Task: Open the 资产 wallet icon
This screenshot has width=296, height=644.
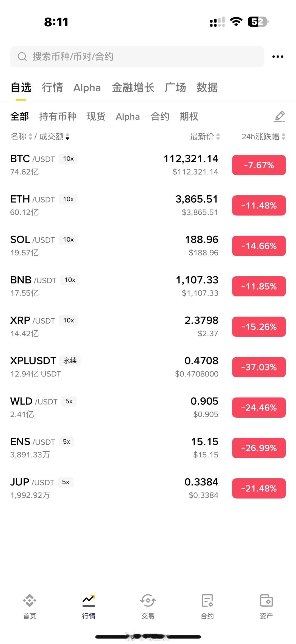Action: pyautogui.click(x=266, y=601)
